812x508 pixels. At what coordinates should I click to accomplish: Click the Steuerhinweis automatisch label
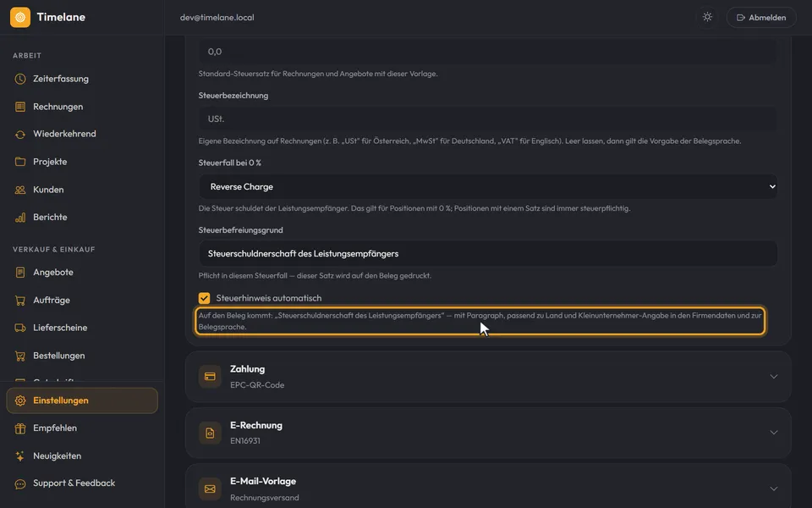click(x=269, y=298)
